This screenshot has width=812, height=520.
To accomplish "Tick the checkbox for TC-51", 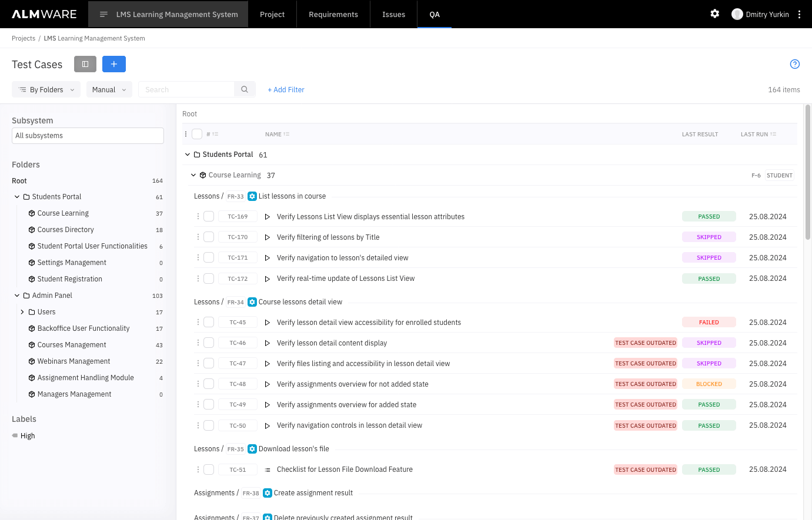I will tap(209, 469).
